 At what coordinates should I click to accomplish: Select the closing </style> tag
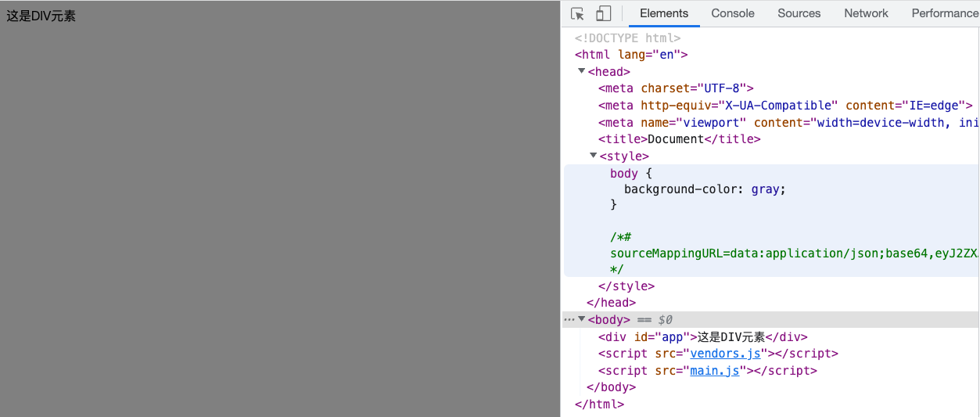coord(626,286)
